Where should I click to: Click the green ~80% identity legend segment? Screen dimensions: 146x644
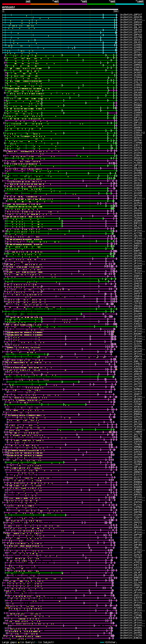click(x=101, y=4)
